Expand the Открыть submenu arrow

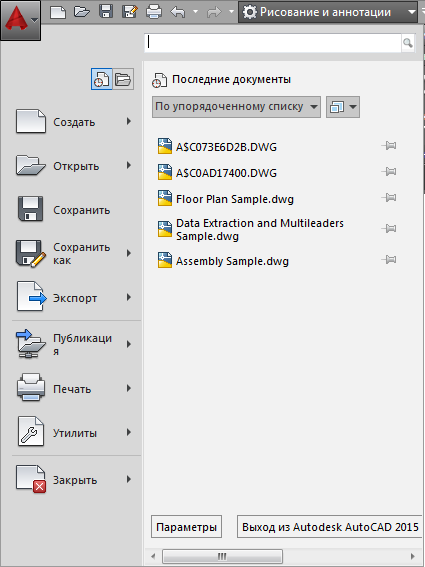click(x=129, y=165)
